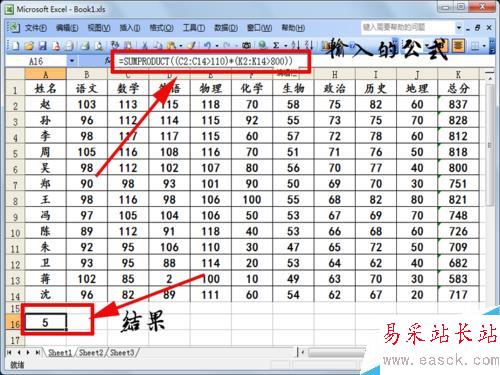Sort descending with the Z-A icon
Image resolution: width=500 pixels, height=375 pixels.
309,45
